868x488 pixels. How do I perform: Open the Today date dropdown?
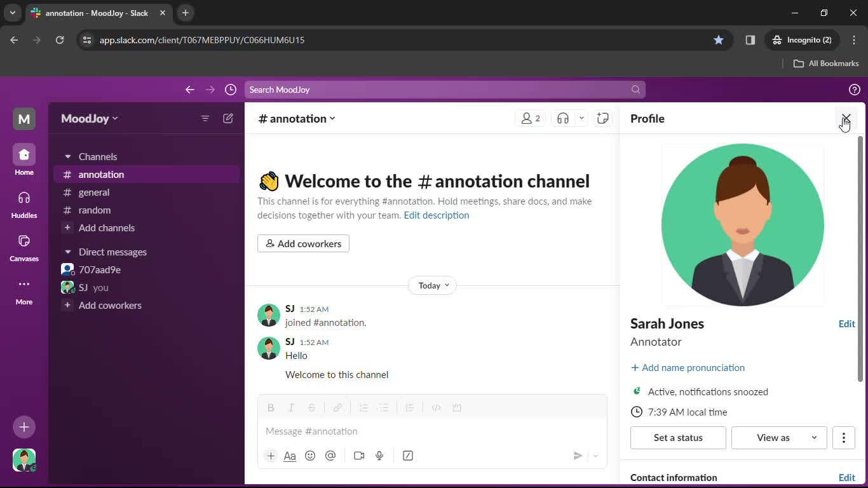point(433,285)
